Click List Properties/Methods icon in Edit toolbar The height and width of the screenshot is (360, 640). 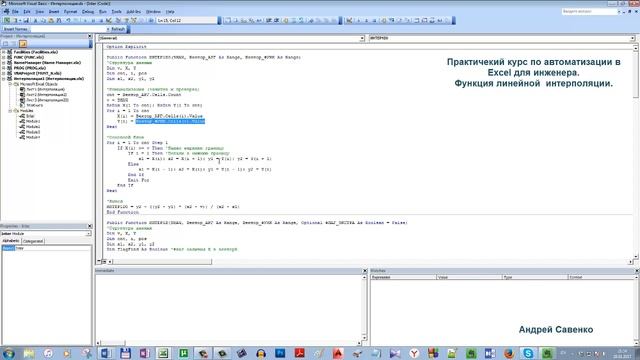click(227, 20)
